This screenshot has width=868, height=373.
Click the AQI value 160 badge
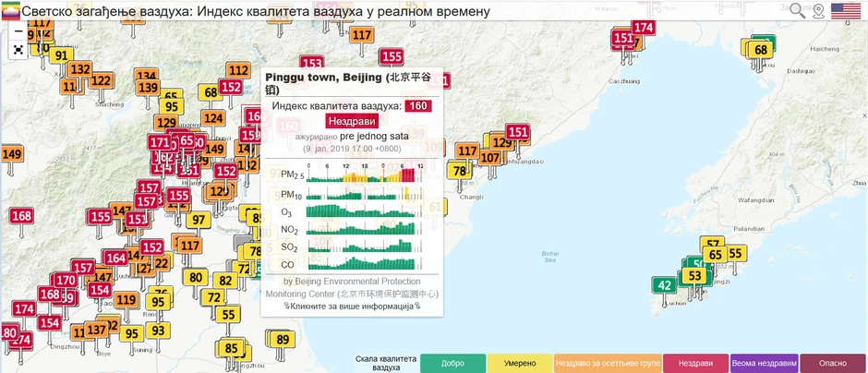418,105
